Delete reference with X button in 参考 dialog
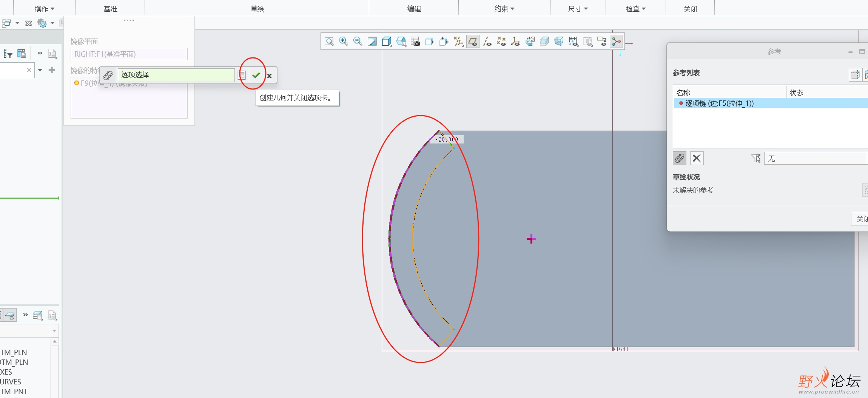Screen dimensions: 868x398 [697, 158]
